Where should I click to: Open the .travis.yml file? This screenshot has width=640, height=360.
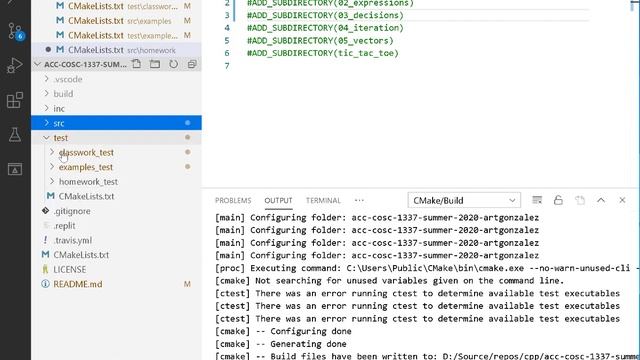pos(116,240)
